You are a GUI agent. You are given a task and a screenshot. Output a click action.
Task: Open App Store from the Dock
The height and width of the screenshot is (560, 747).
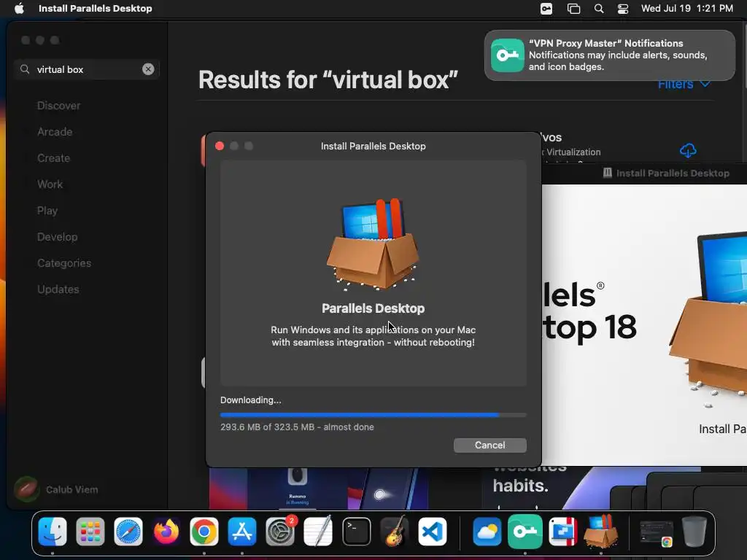pos(242,532)
